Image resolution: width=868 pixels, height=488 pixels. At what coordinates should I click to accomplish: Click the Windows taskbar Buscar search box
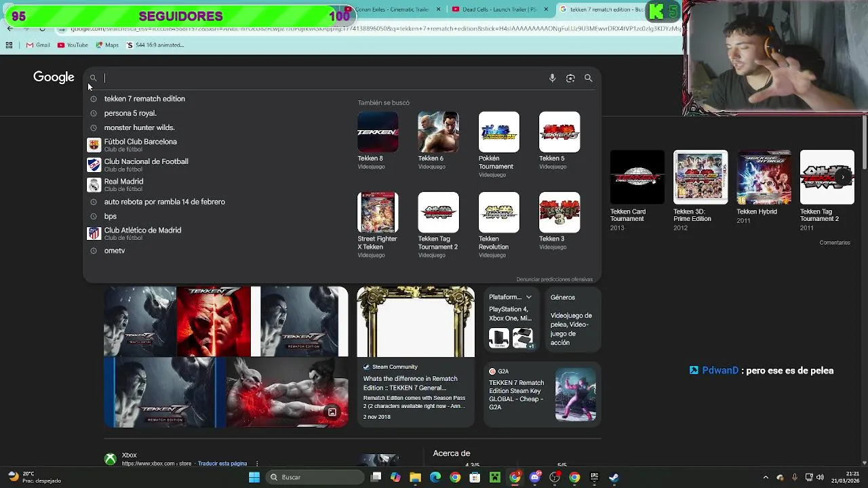[314, 477]
